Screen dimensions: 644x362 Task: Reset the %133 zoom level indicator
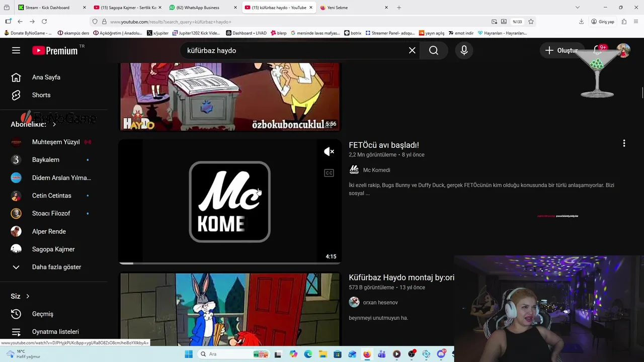517,22
